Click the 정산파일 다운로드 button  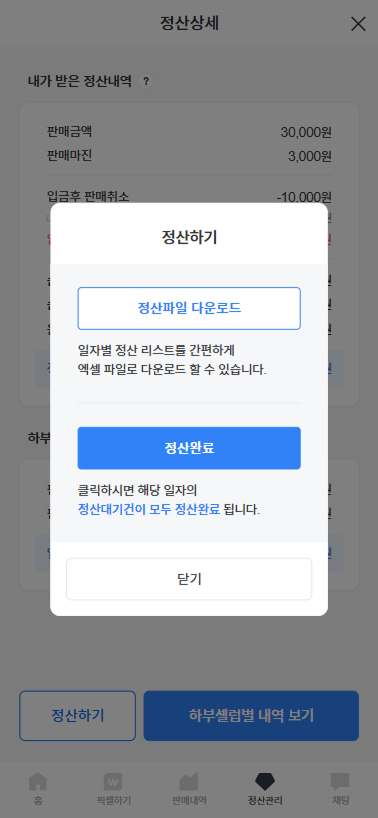click(x=189, y=308)
